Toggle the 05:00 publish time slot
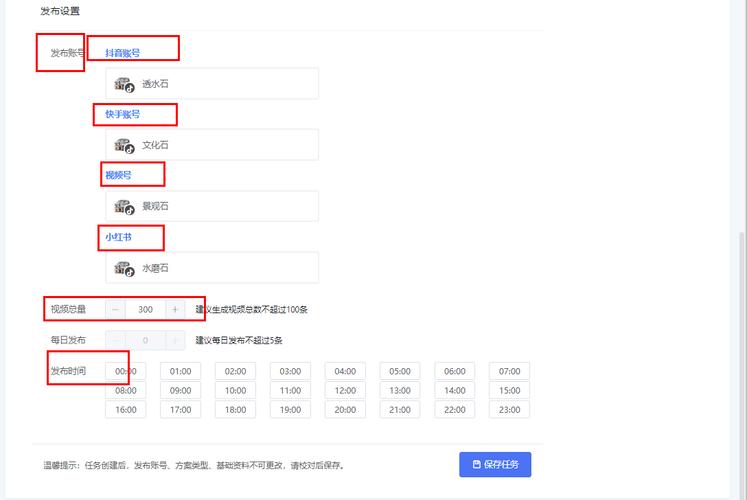The height and width of the screenshot is (500, 747). coord(400,371)
